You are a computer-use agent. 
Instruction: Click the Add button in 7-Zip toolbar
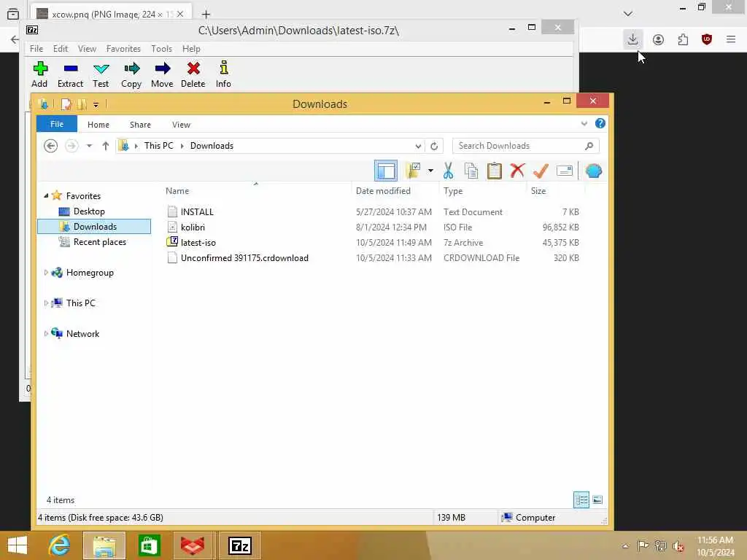pos(40,75)
